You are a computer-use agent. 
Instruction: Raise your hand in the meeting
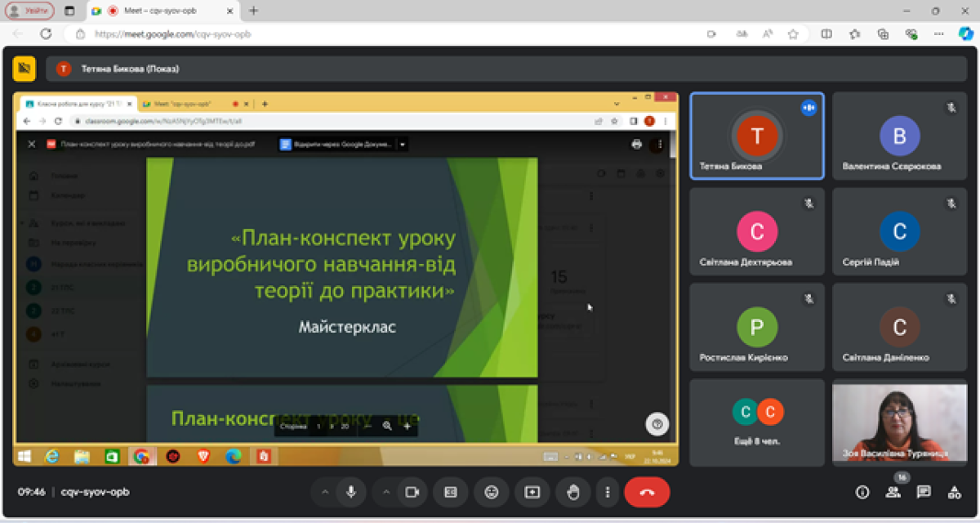point(573,492)
